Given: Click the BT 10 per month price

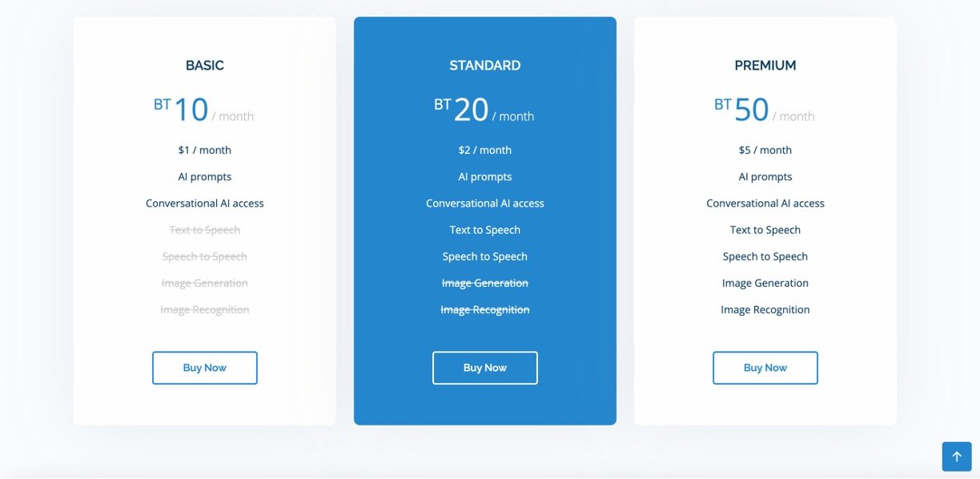Looking at the screenshot, I should coord(203,111).
